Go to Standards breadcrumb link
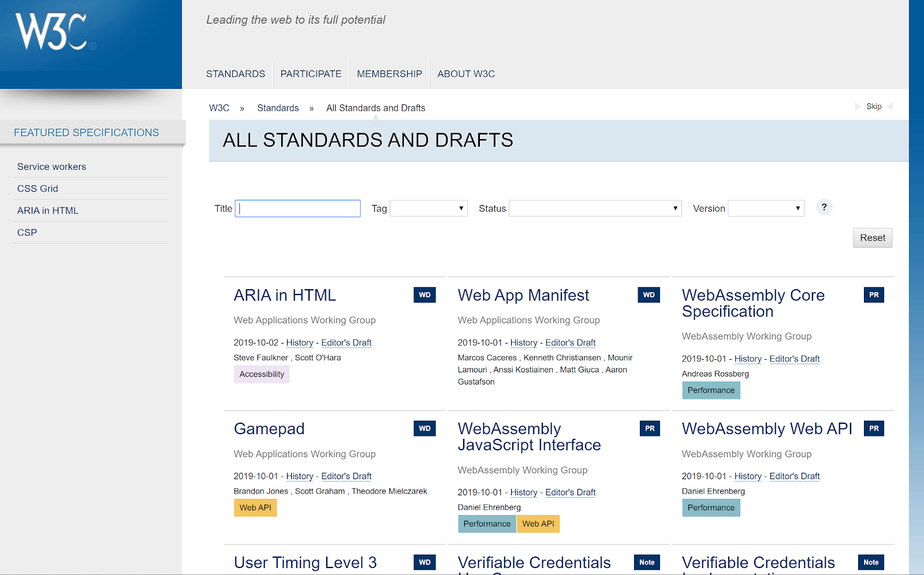 point(278,108)
